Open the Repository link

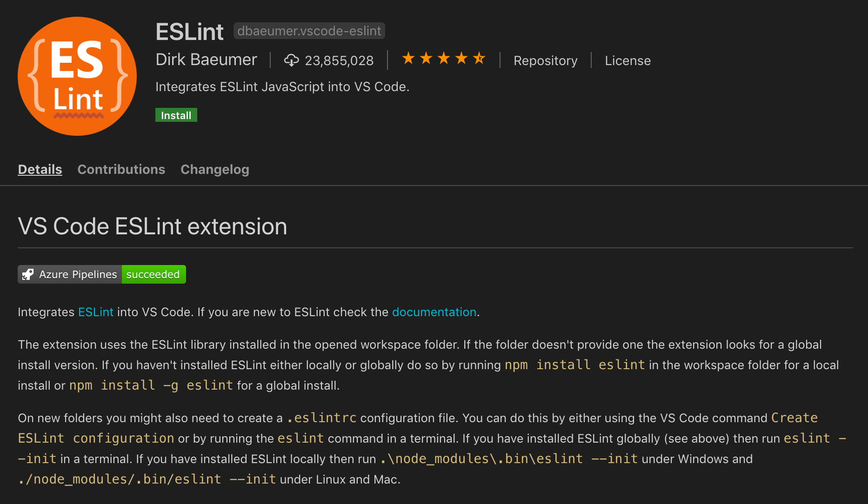pyautogui.click(x=546, y=60)
